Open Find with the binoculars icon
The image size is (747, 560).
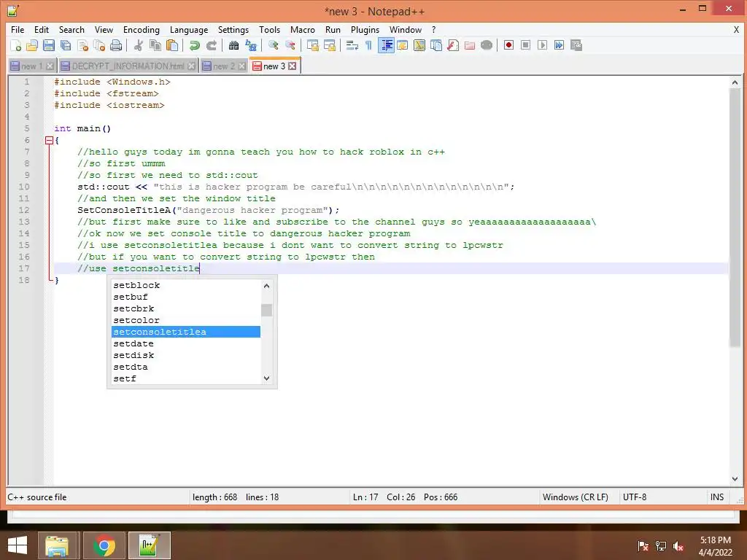click(x=233, y=45)
